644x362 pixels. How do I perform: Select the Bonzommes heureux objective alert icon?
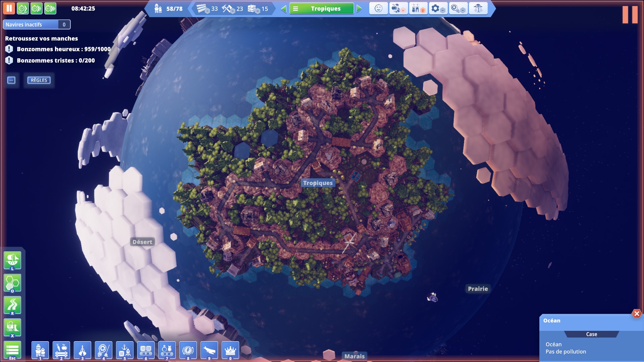(9, 49)
